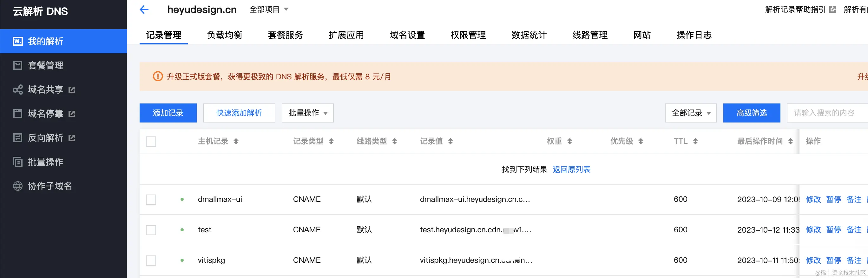This screenshot has height=278, width=868.
Task: Click the record value dmallmax-ui.heyudesign.cn.c…
Action: tap(475, 200)
